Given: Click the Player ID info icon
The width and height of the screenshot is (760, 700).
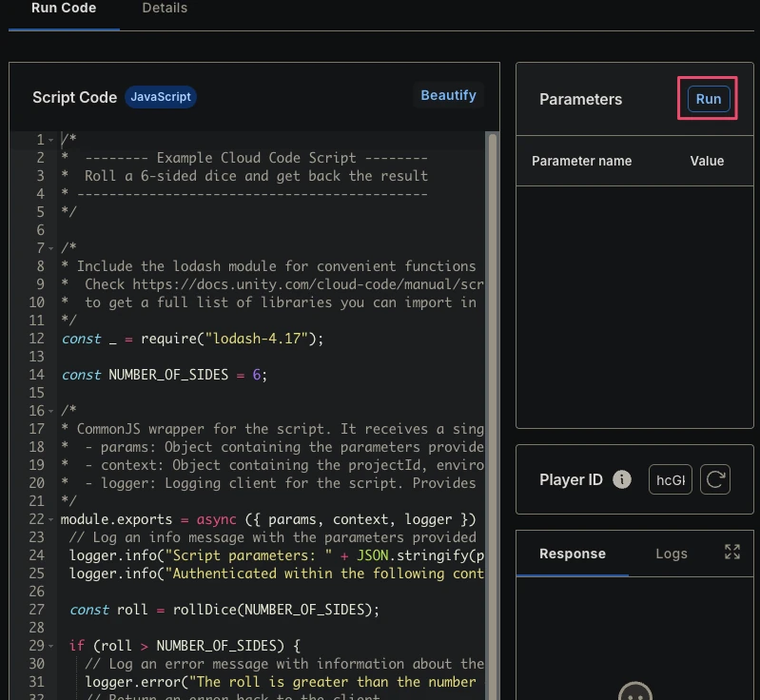Looking at the screenshot, I should (x=622, y=479).
